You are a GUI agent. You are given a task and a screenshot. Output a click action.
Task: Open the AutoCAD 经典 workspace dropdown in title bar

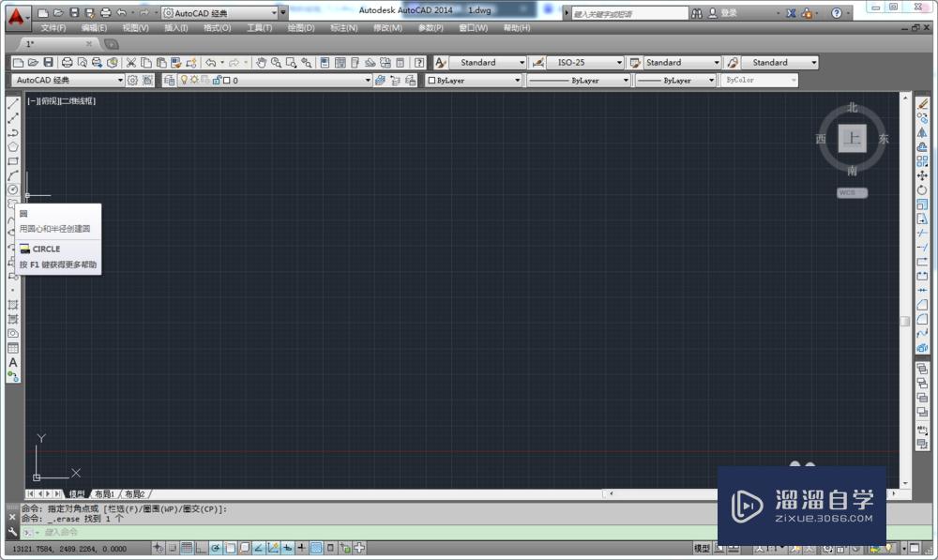pos(220,12)
